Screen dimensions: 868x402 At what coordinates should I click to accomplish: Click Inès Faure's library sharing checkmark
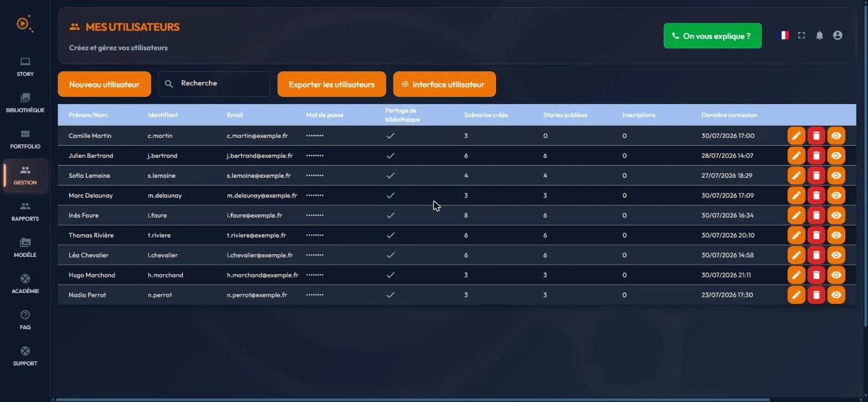click(390, 215)
